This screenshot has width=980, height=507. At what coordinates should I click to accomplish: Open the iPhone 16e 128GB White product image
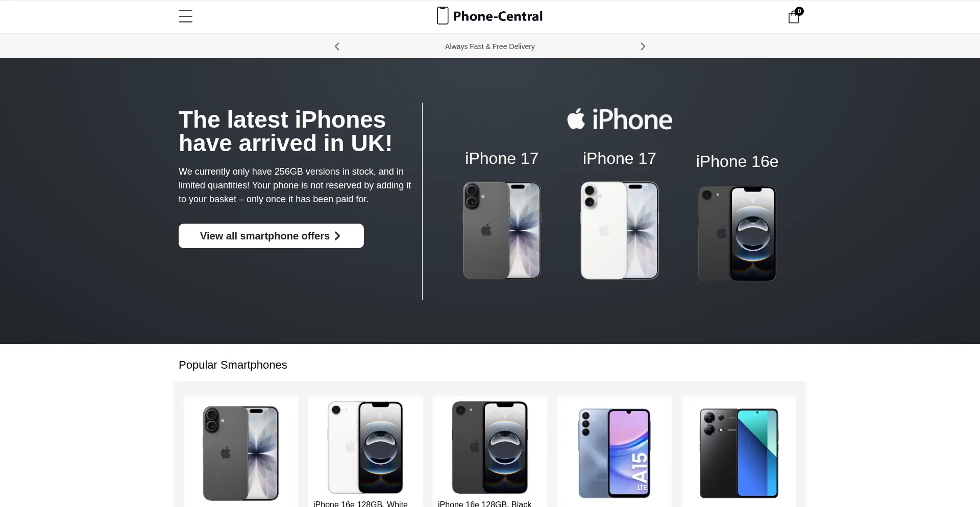[365, 447]
